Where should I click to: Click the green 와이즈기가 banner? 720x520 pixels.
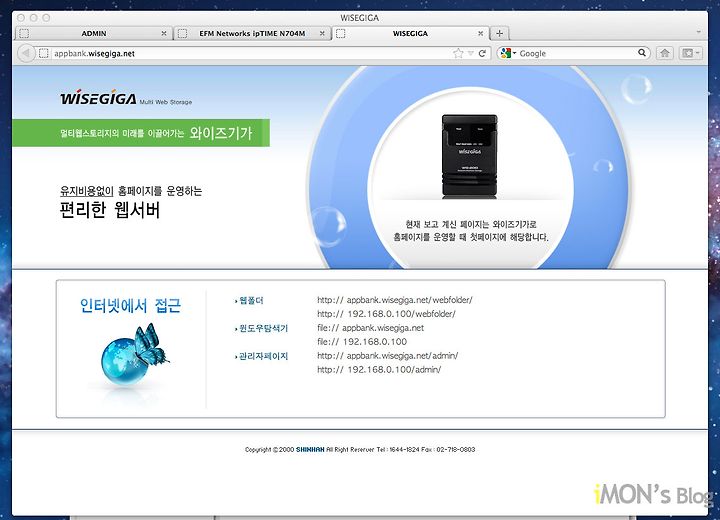[141, 133]
